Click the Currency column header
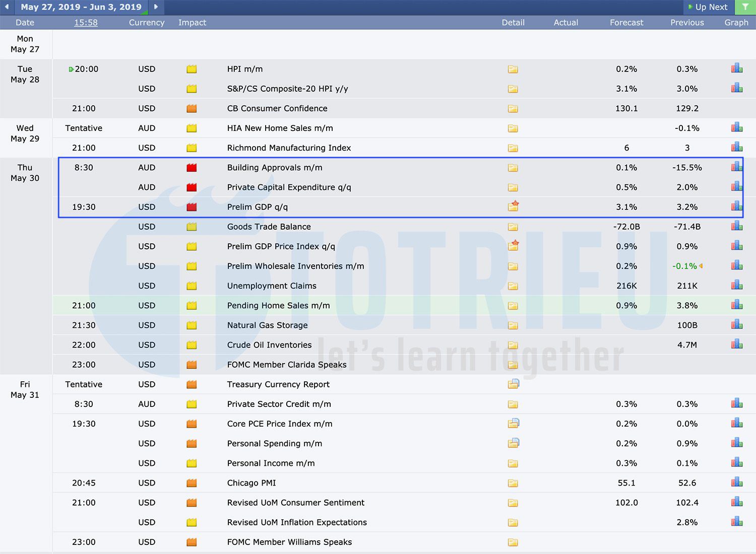Image resolution: width=756 pixels, height=554 pixels. pos(146,23)
